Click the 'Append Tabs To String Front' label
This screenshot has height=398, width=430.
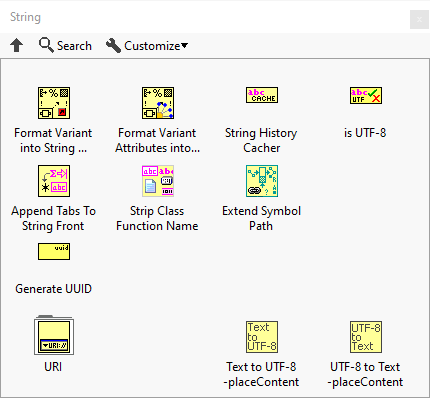53,218
